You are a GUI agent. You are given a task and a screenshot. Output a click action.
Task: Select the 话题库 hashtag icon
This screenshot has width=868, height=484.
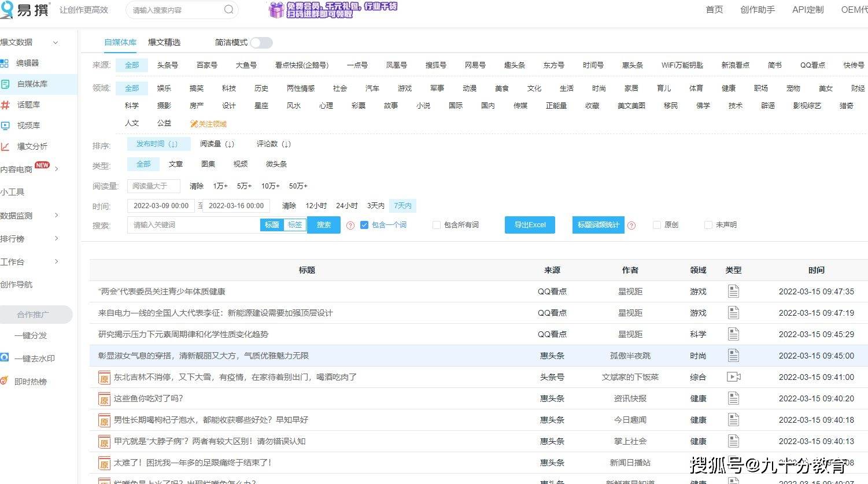(x=6, y=104)
